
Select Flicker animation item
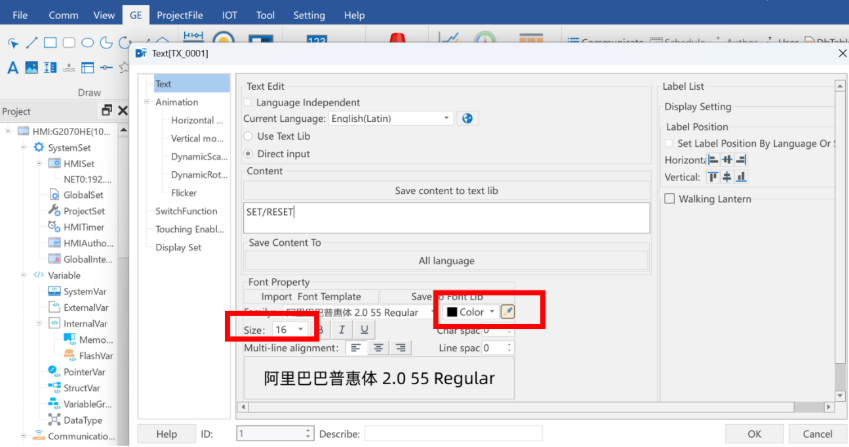point(184,193)
